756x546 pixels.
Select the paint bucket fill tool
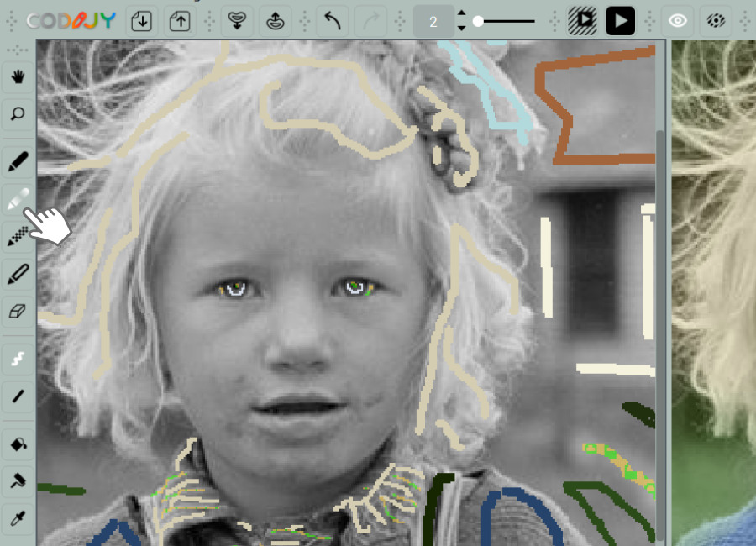(18, 444)
